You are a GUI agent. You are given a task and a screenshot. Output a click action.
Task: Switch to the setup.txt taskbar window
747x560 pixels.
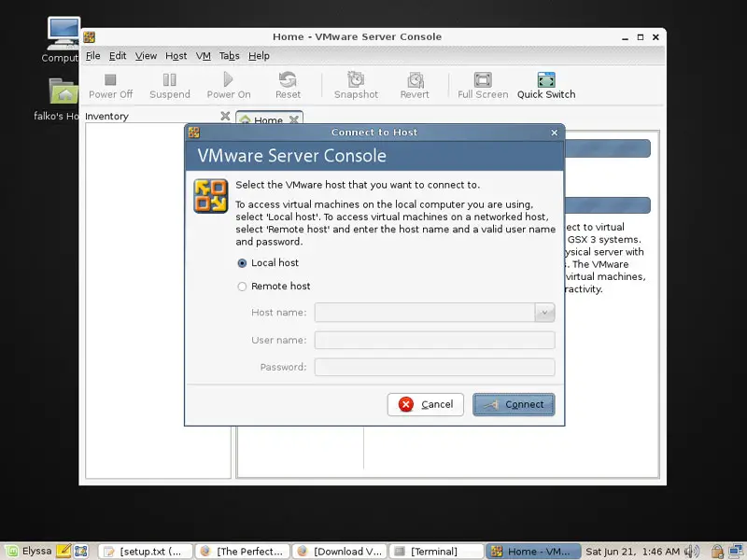pos(147,552)
